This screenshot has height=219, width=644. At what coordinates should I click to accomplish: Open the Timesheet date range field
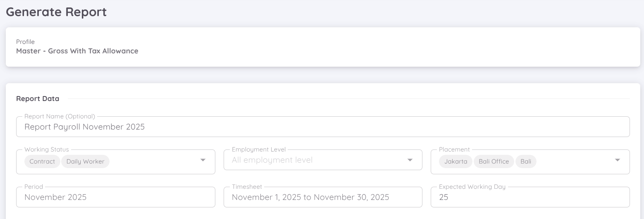pos(322,197)
